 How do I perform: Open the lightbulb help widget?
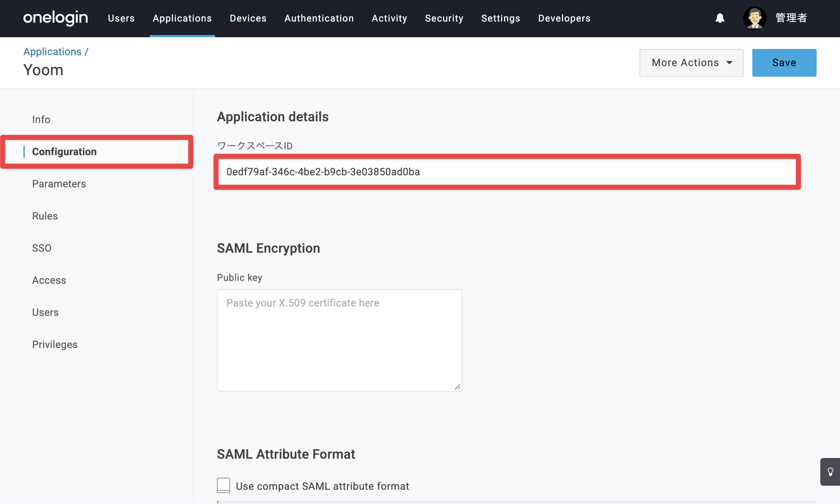tap(831, 471)
